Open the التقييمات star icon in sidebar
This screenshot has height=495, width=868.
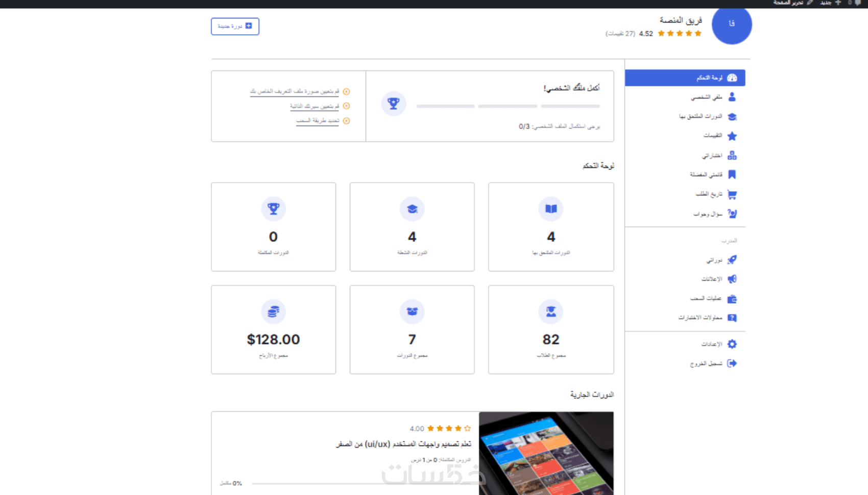[x=732, y=136]
